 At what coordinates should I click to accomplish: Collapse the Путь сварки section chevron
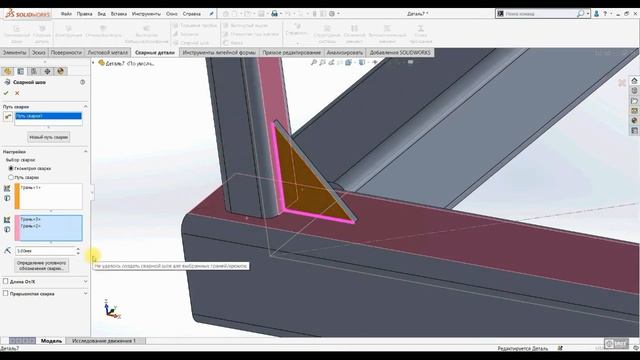click(x=85, y=107)
